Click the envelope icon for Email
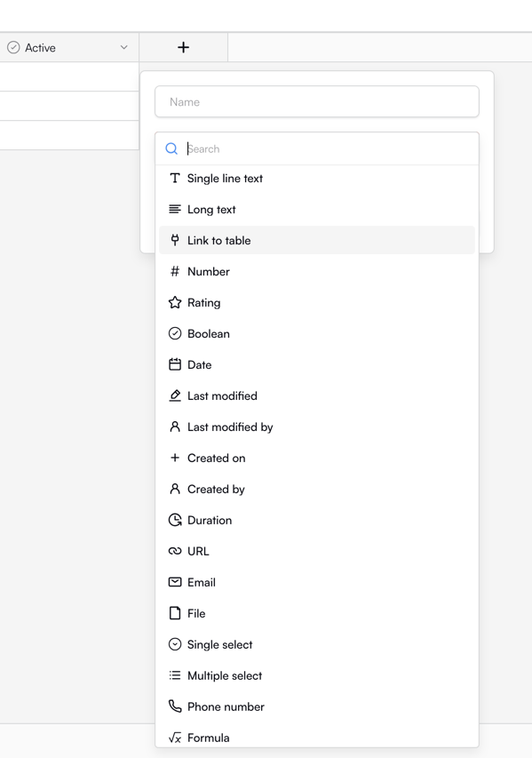Image resolution: width=532 pixels, height=758 pixels. [175, 582]
